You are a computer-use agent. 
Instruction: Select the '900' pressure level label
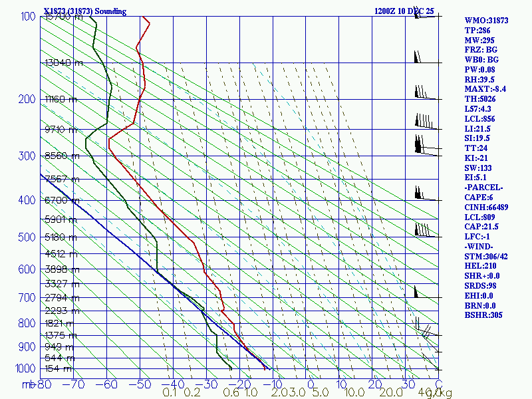27,346
